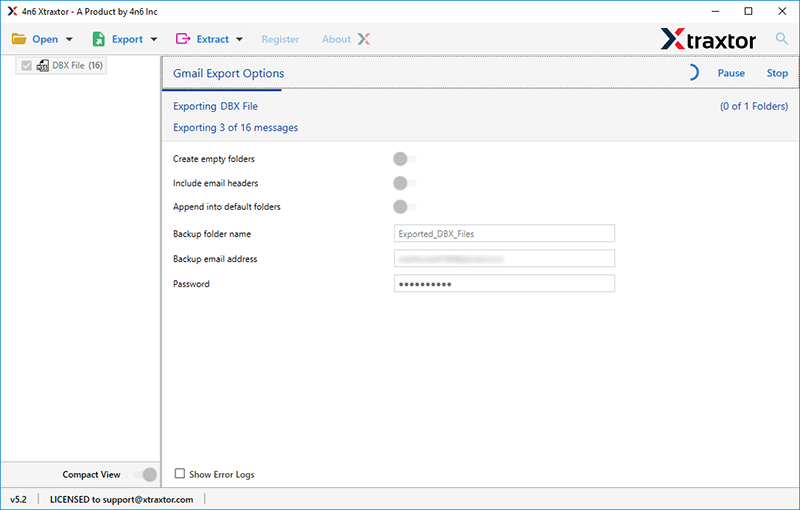800x510 pixels.
Task: Click the v5.2 version label
Action: tap(18, 499)
